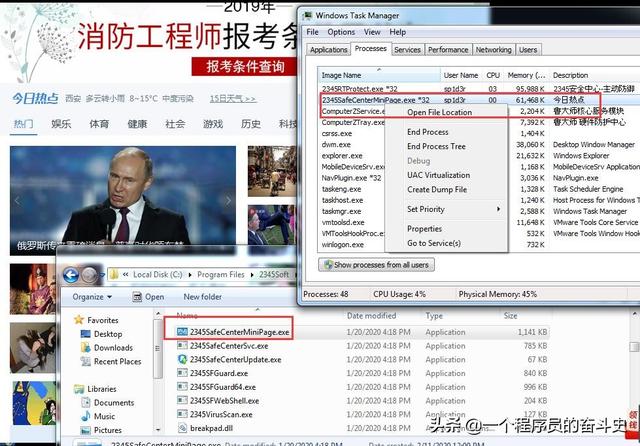Sort processes by Image Name column
This screenshot has height=446, width=640.
coord(379,75)
